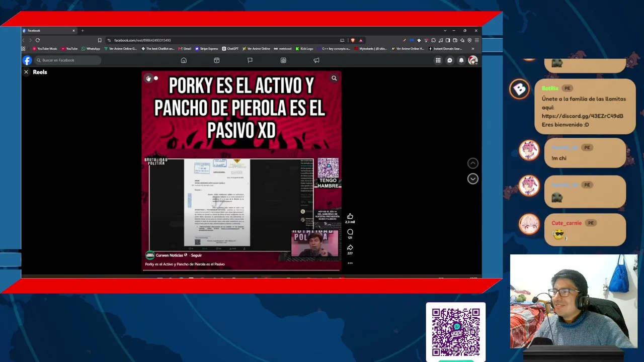Open the reel comments icon
The height and width of the screenshot is (362, 644).
coord(350,232)
